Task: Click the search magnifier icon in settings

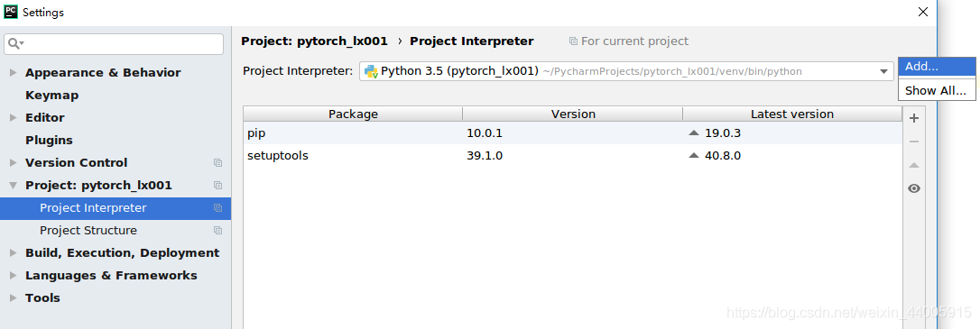Action: coord(15,43)
